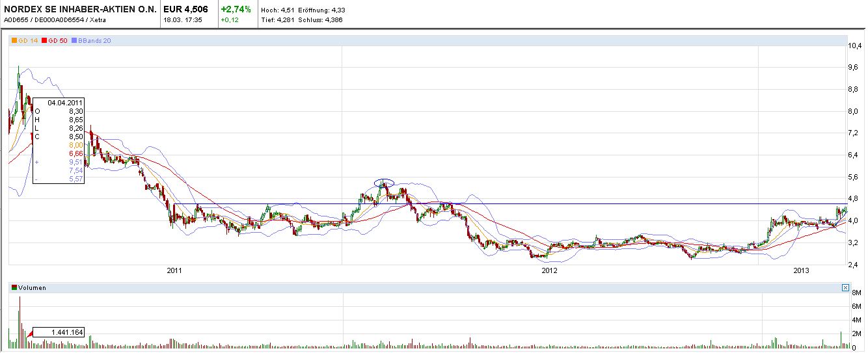Click the 2012 label on the time axis
The image size is (868, 353).
coord(550,270)
